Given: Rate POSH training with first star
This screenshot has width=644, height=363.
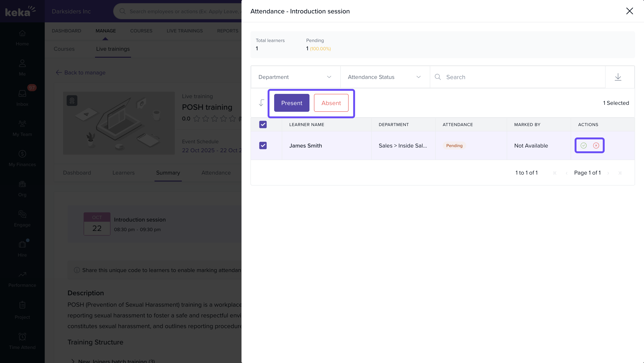Looking at the screenshot, I should (197, 119).
